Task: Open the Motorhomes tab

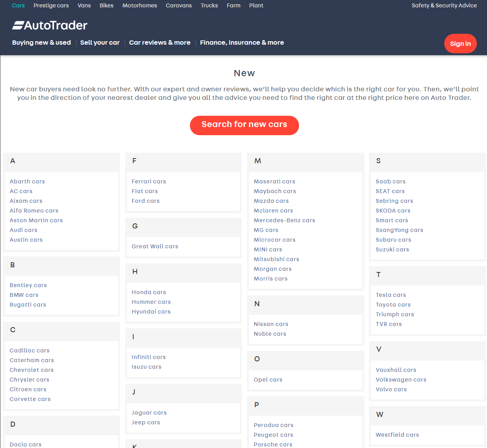Action: 140,5
